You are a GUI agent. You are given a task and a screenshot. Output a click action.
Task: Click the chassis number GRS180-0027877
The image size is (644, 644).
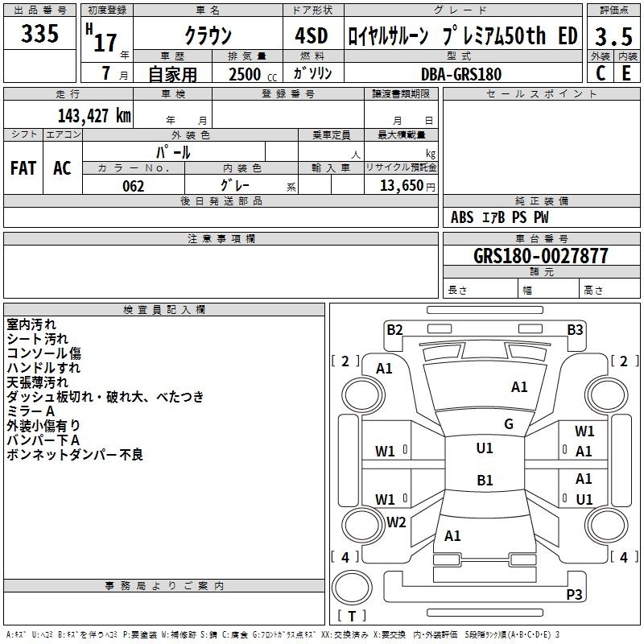(541, 256)
